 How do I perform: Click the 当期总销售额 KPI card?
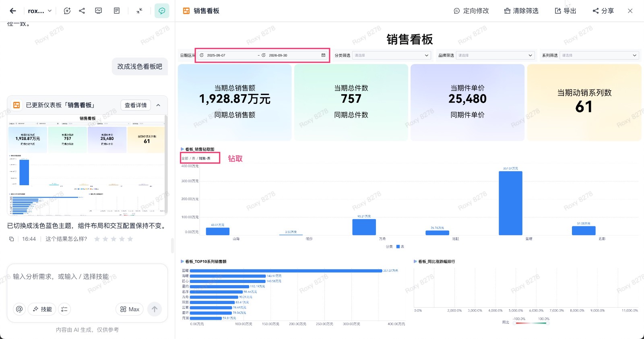(235, 103)
